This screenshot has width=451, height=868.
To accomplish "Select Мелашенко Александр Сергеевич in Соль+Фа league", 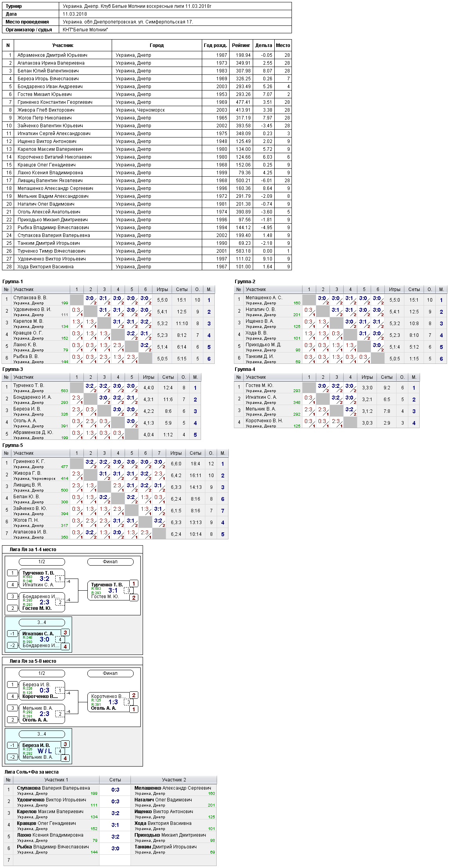I will (173, 788).
